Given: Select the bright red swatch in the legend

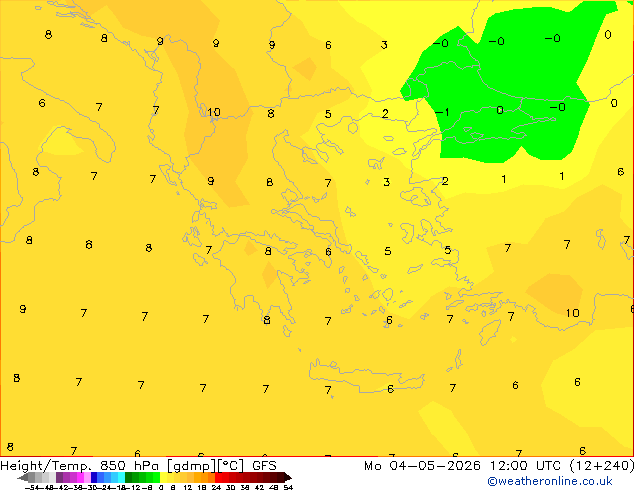Looking at the screenshot, I should (218, 477).
